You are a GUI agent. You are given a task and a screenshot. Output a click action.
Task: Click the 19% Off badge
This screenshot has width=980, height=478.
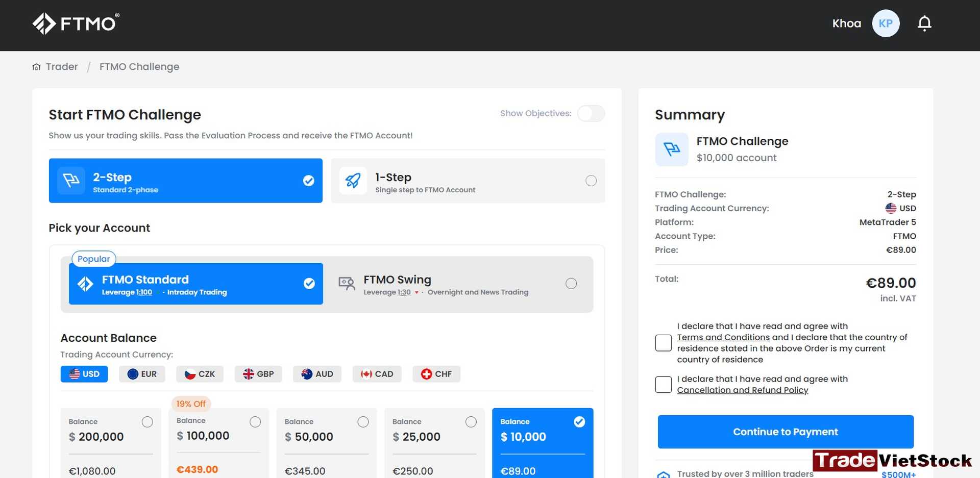[x=191, y=404]
